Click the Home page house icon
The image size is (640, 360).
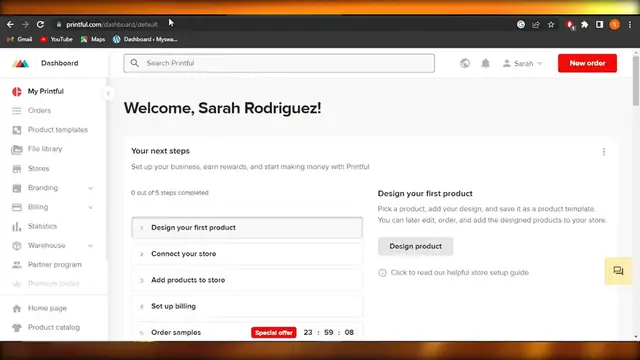(17, 308)
